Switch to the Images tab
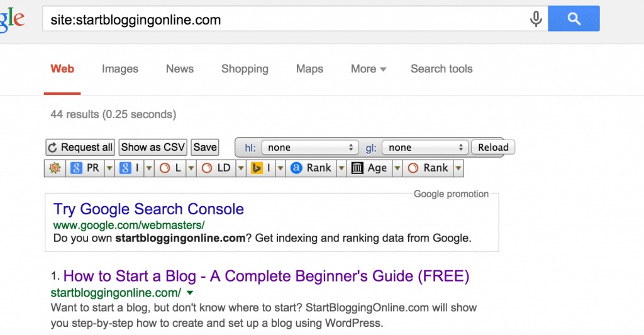644x335 pixels. coord(120,69)
